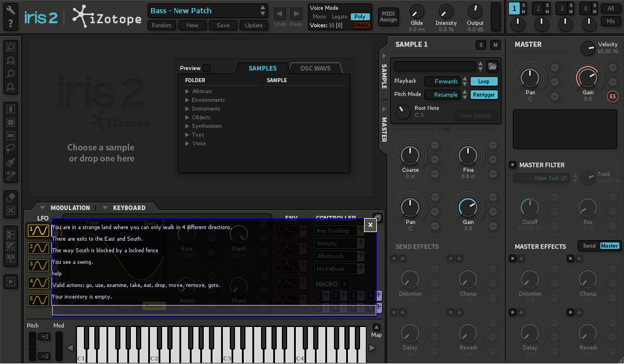Select the lasso selection tool
The image size is (624, 364).
coord(10,148)
